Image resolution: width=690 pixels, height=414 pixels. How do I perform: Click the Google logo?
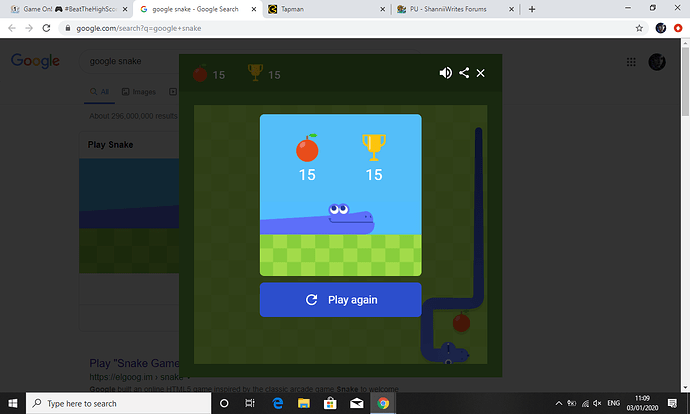(35, 61)
